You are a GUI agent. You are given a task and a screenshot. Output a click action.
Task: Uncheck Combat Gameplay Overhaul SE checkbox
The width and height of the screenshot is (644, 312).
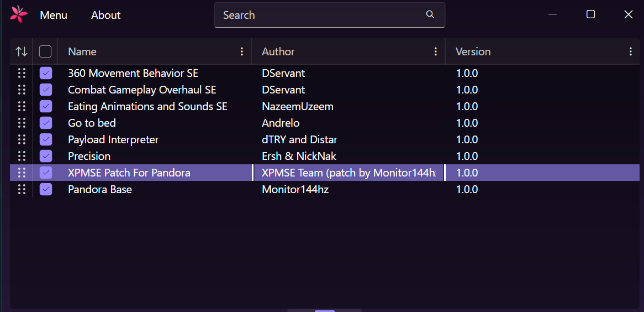tap(46, 90)
